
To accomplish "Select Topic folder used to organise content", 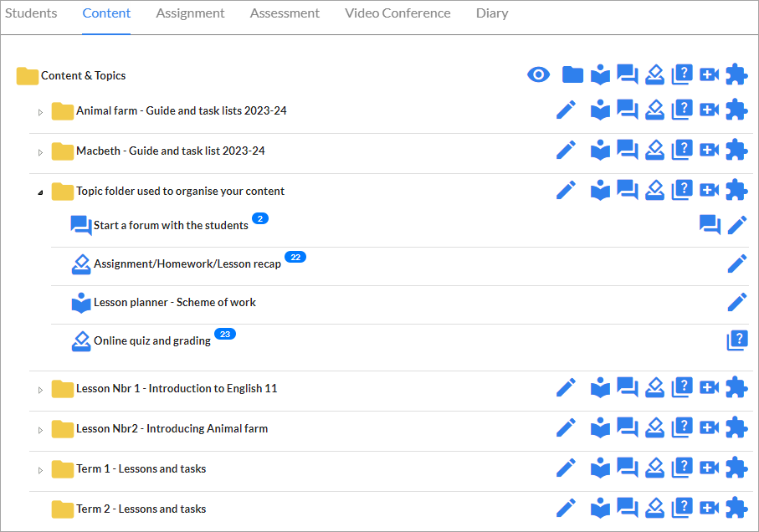I will 180,191.
